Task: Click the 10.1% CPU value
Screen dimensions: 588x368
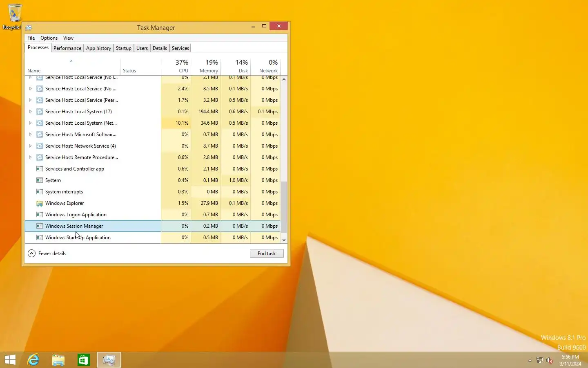Action: (x=182, y=123)
